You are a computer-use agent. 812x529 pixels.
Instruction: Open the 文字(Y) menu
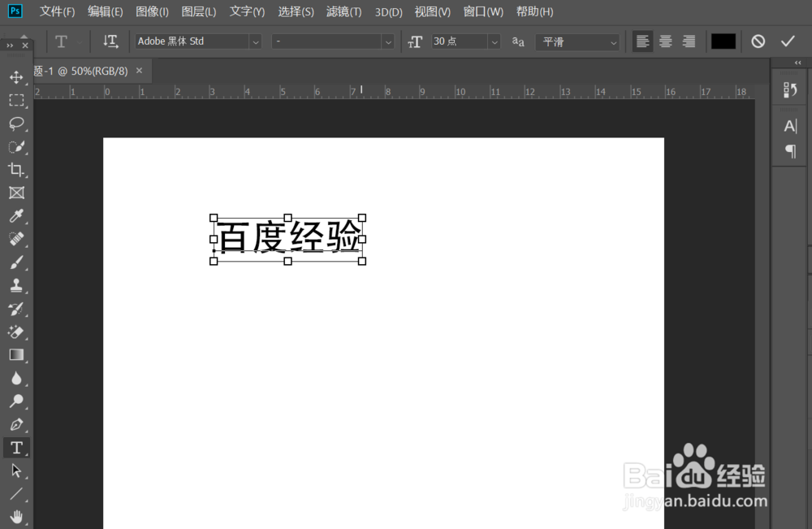click(x=247, y=11)
